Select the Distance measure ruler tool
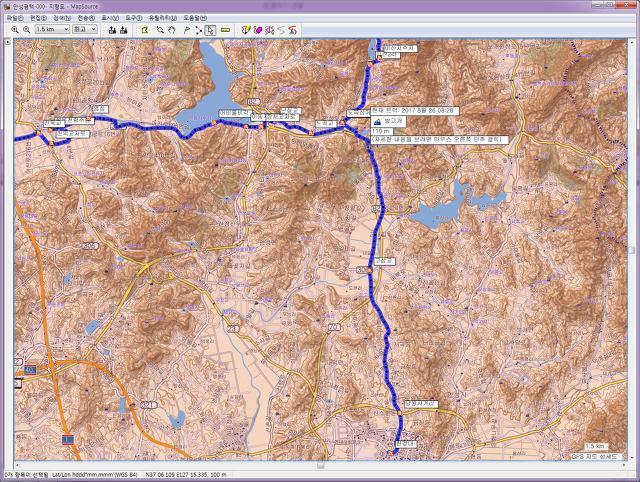Viewport: 640px width, 482px height. click(x=225, y=30)
